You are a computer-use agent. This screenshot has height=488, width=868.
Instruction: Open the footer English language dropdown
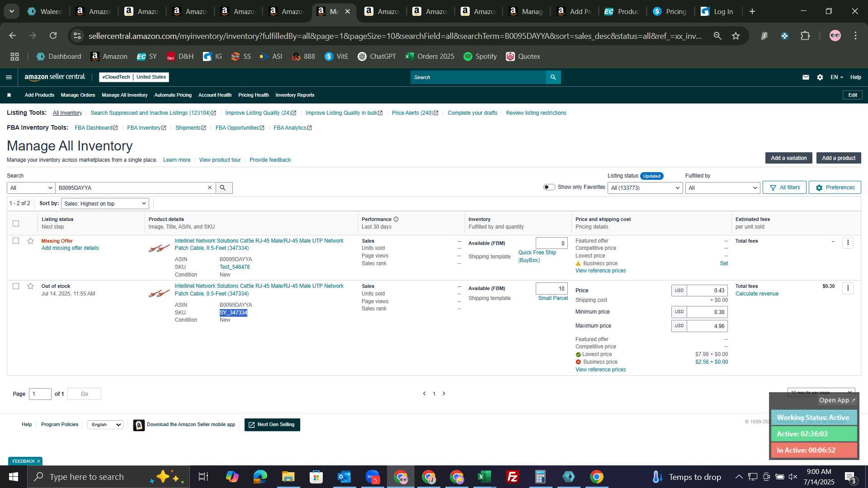[x=105, y=425]
